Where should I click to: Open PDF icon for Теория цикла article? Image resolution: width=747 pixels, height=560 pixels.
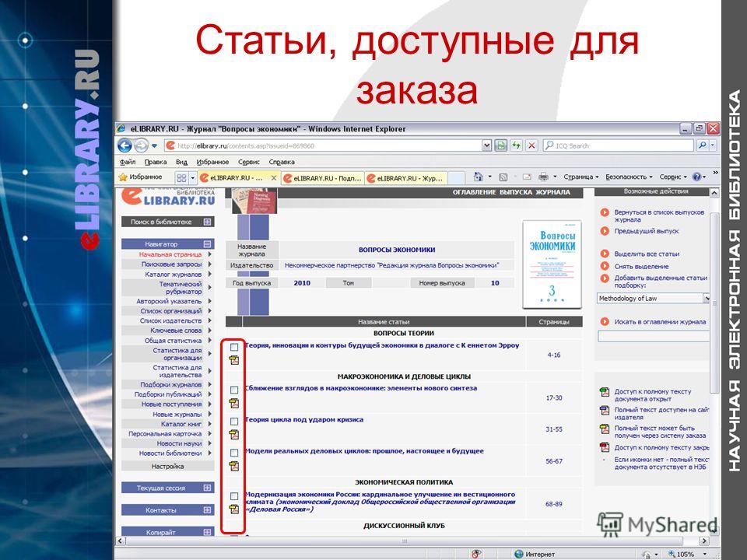click(x=234, y=434)
